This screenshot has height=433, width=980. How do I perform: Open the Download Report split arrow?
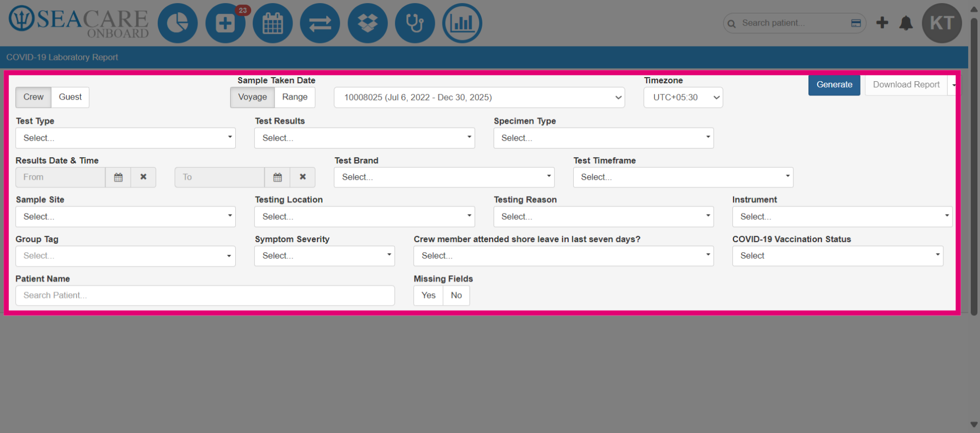(x=953, y=85)
